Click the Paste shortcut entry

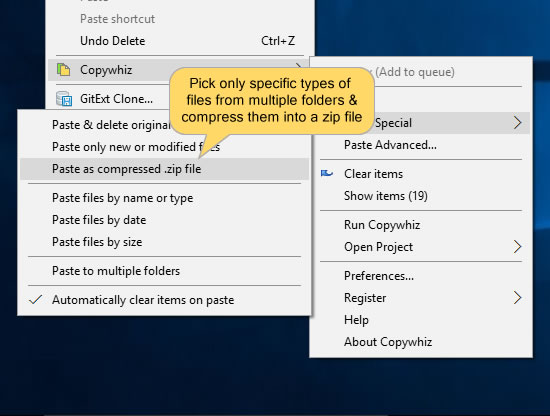180,19
